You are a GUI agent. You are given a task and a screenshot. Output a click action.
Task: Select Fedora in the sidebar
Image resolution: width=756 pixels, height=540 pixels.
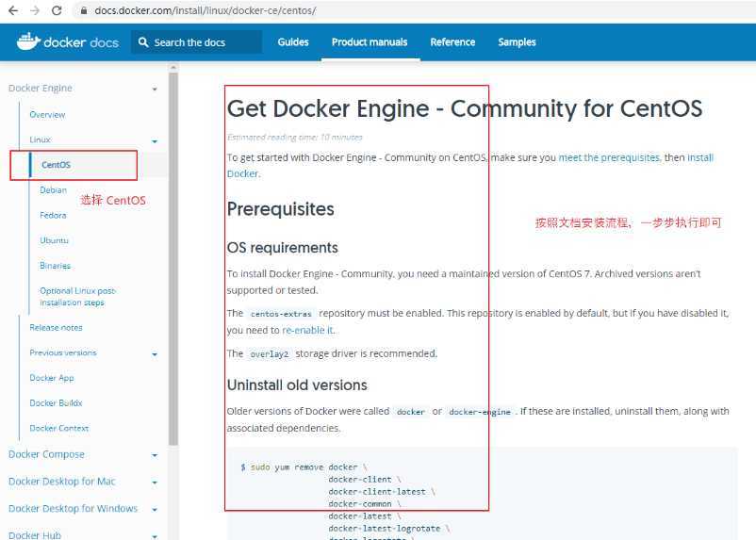point(53,215)
